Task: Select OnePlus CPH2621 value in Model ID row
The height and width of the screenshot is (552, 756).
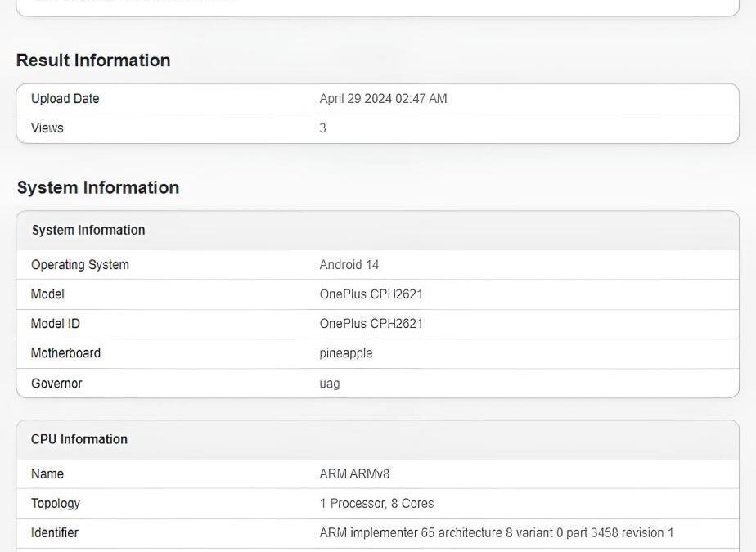Action: (x=371, y=324)
